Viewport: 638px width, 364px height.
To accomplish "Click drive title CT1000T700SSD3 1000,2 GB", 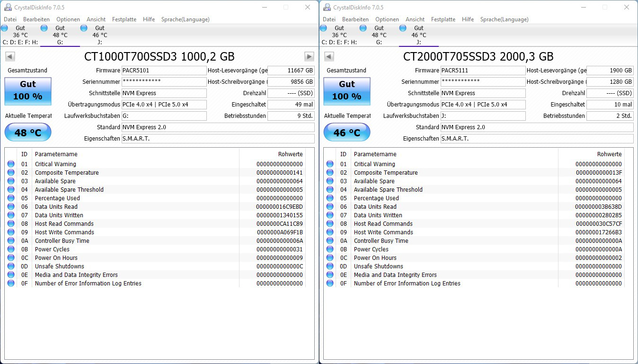I will point(159,57).
